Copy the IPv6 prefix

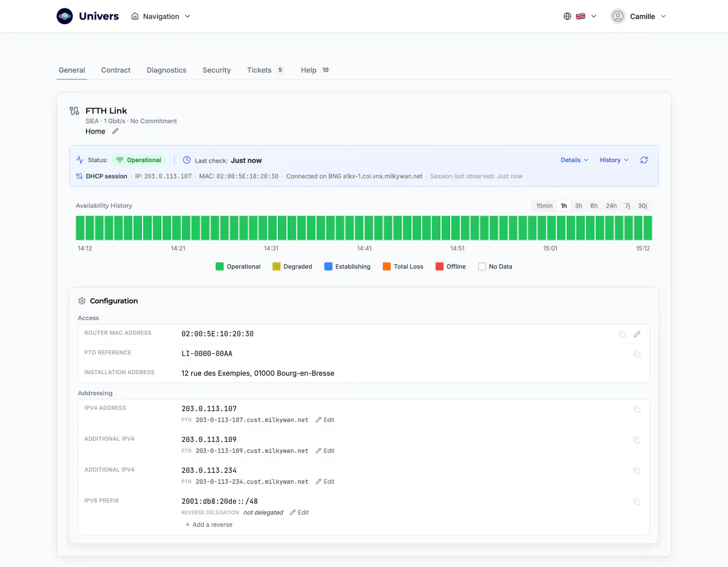pyautogui.click(x=637, y=502)
